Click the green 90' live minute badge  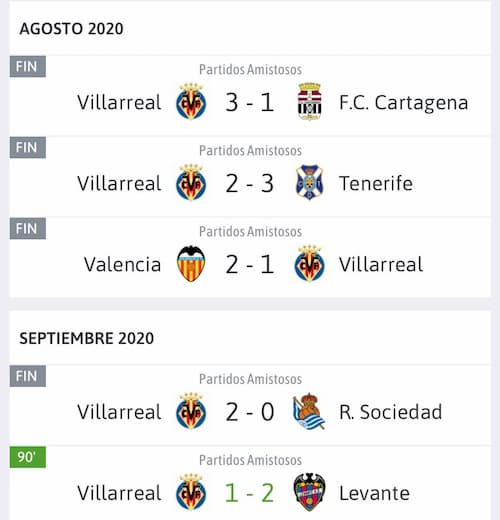pos(28,457)
